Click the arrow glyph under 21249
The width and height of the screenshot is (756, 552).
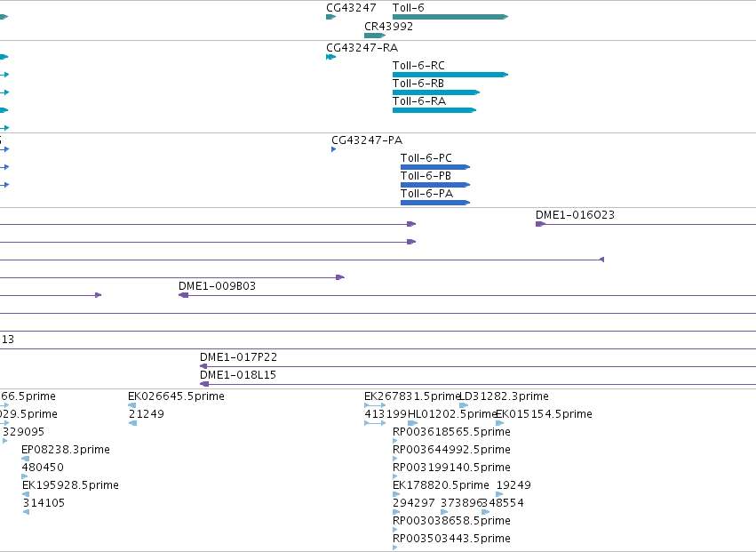pos(133,423)
